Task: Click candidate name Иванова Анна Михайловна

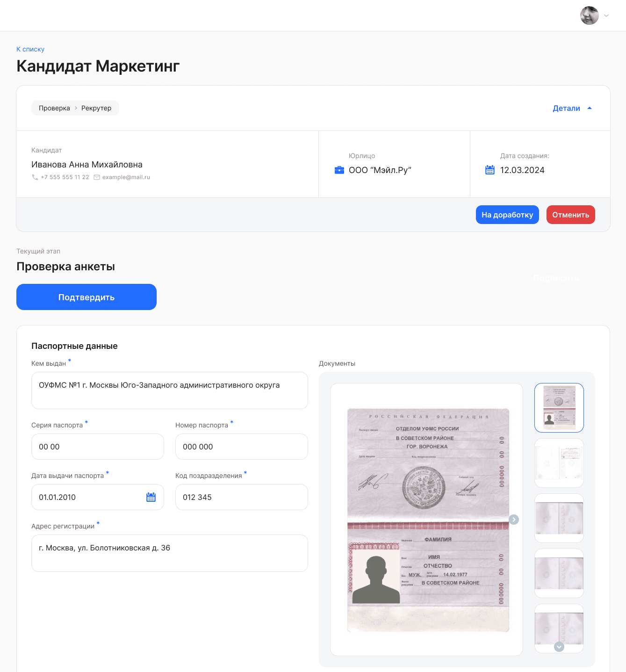Action: 87,165
